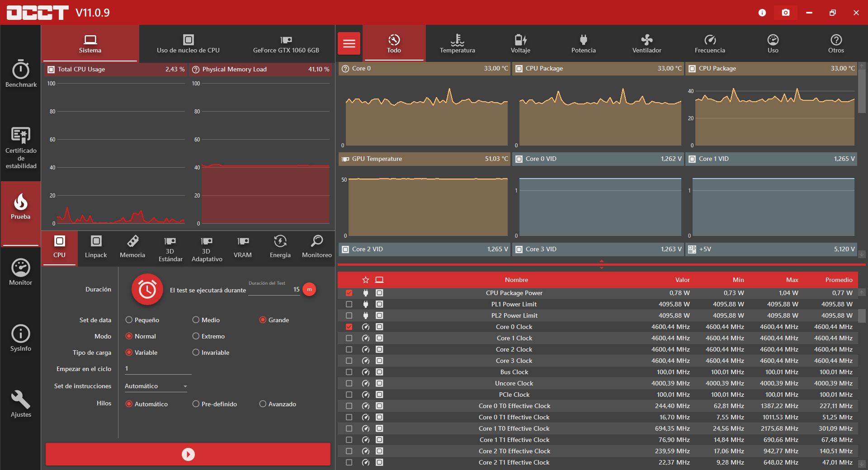Click the scroll-down arrow of the sensor table
The image size is (868, 470).
pyautogui.click(x=862, y=464)
